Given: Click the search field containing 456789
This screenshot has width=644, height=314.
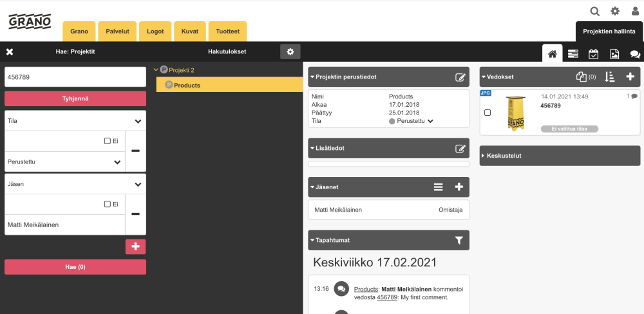Looking at the screenshot, I should (75, 77).
